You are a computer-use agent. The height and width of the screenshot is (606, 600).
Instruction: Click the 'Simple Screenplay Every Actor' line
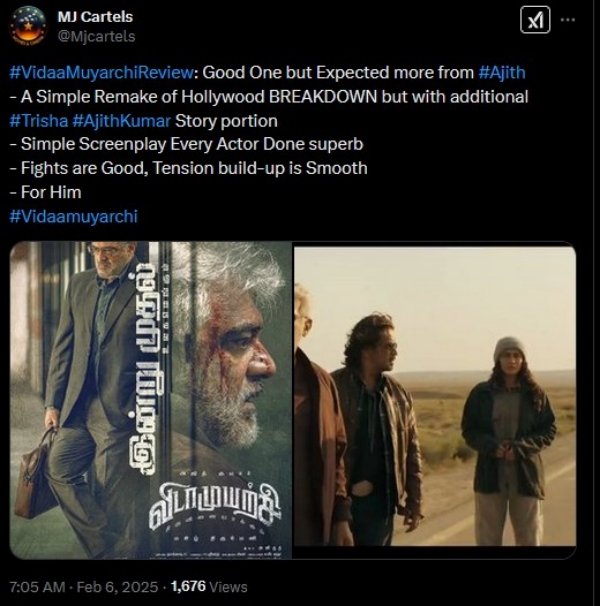click(186, 145)
